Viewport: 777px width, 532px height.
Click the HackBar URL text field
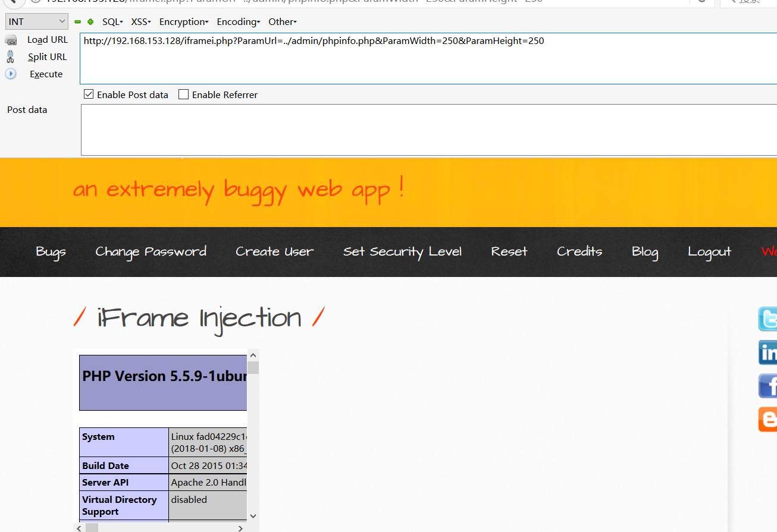(x=428, y=58)
